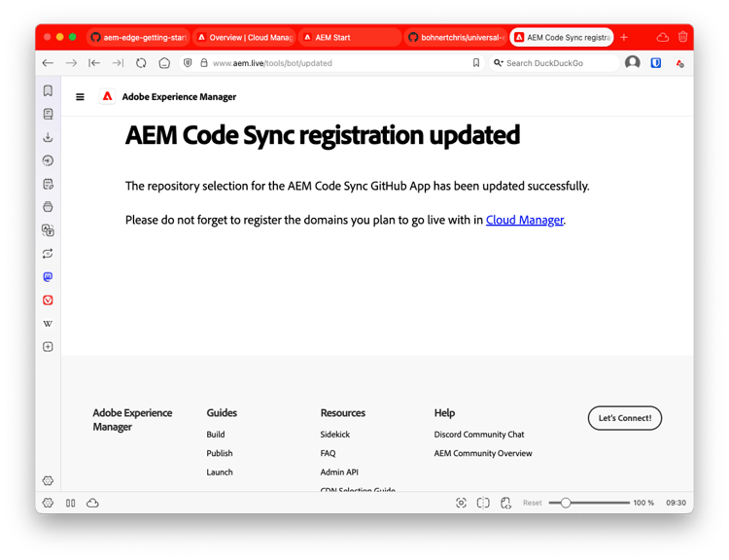Open a new tab
This screenshot has height=560, width=729.
coord(624,37)
